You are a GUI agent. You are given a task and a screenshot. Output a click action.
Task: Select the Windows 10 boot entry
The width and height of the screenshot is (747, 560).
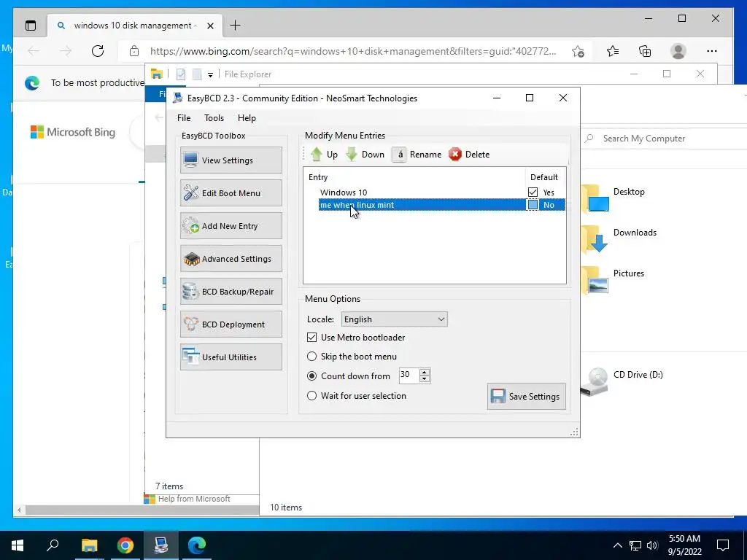coord(344,192)
